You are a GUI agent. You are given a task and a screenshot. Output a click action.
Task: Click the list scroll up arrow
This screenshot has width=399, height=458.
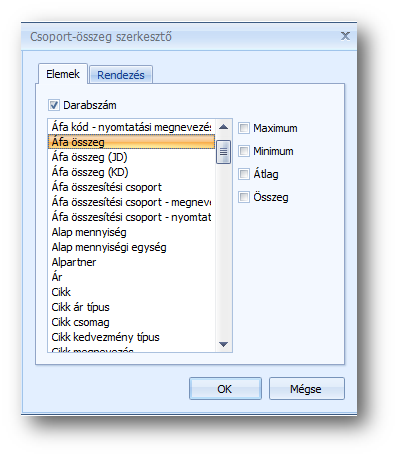(x=223, y=127)
